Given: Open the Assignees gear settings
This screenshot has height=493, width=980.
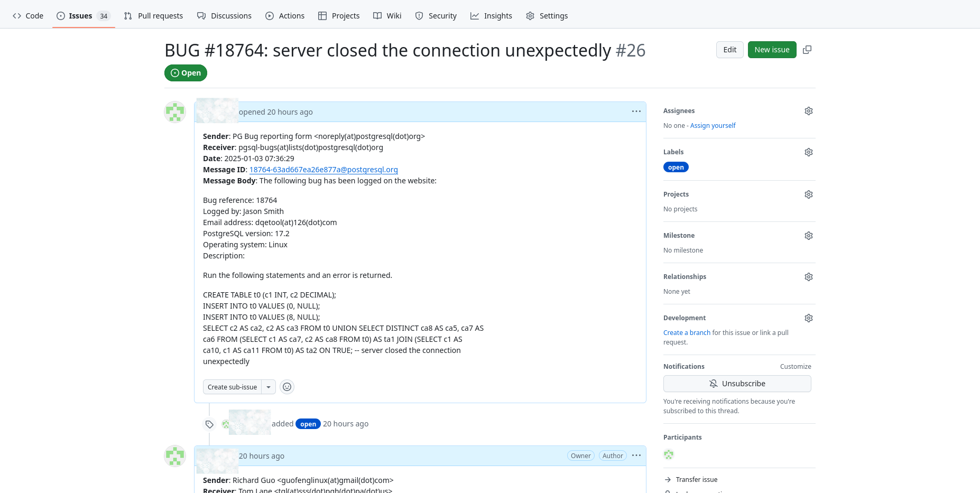Looking at the screenshot, I should [809, 111].
